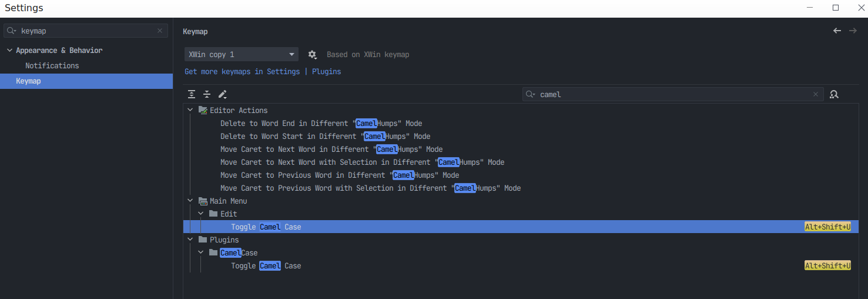Collapse the CamelCase plugin subgroup
Screen dimensions: 868x299
[200, 253]
